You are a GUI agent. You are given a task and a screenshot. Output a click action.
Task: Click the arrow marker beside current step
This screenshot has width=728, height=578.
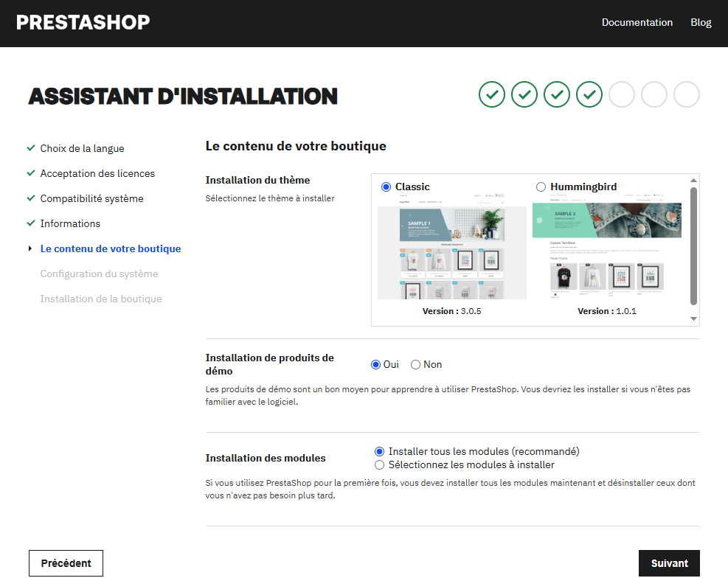click(30, 249)
